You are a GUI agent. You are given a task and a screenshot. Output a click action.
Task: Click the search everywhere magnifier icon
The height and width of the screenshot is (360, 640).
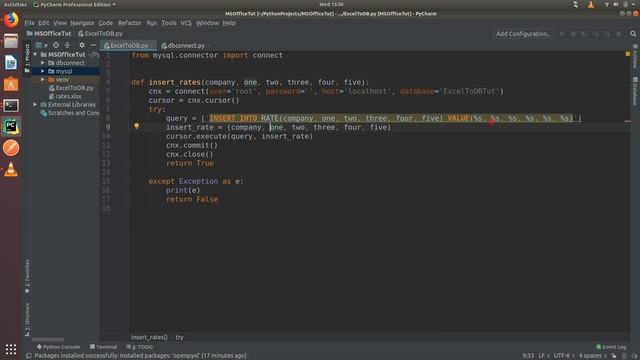(x=633, y=34)
